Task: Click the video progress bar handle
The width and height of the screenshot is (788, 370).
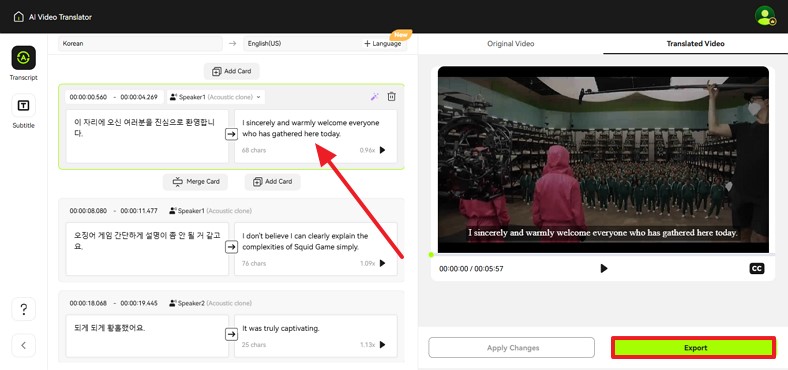Action: [431, 255]
